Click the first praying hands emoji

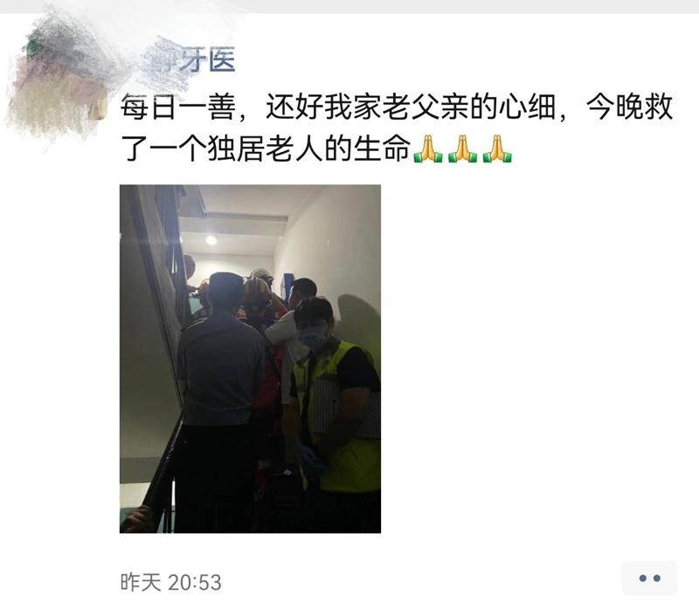(x=427, y=149)
